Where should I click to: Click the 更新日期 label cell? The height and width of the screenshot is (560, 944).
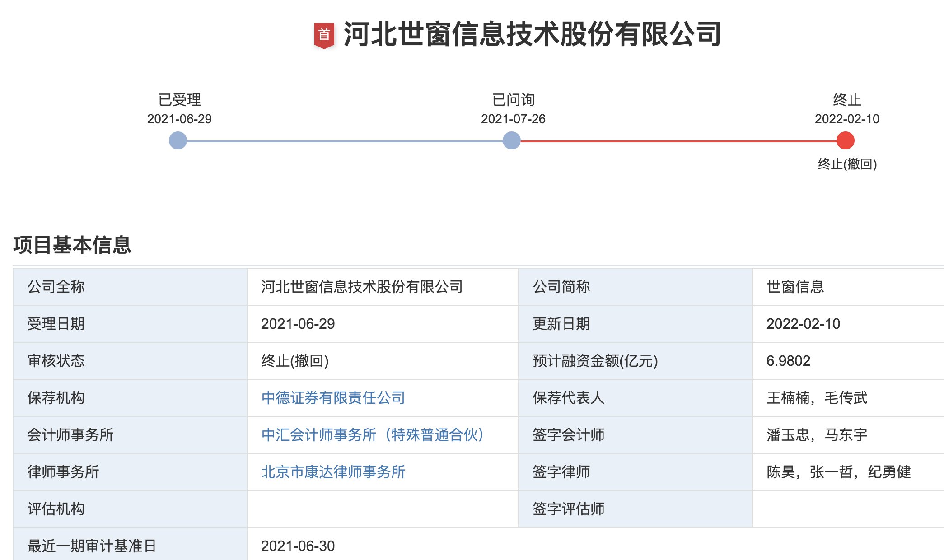[636, 324]
